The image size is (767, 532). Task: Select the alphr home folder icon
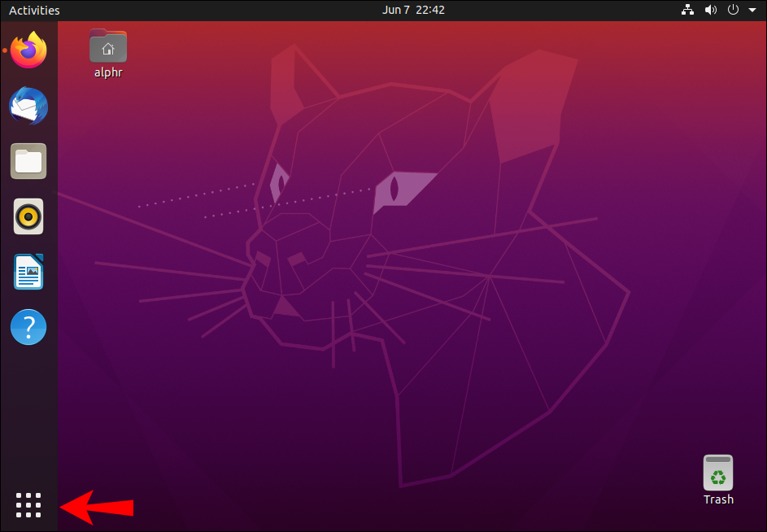108,46
